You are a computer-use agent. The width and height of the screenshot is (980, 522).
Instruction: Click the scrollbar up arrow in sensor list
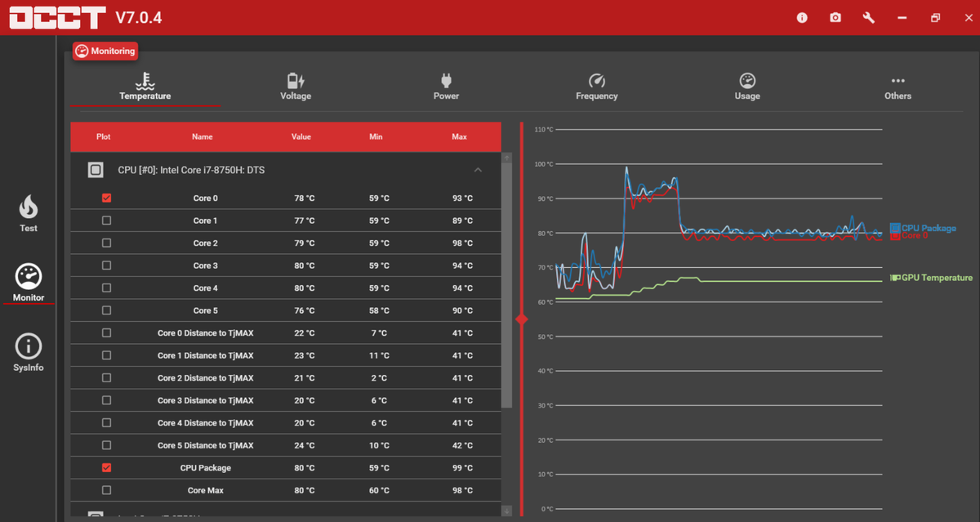506,157
